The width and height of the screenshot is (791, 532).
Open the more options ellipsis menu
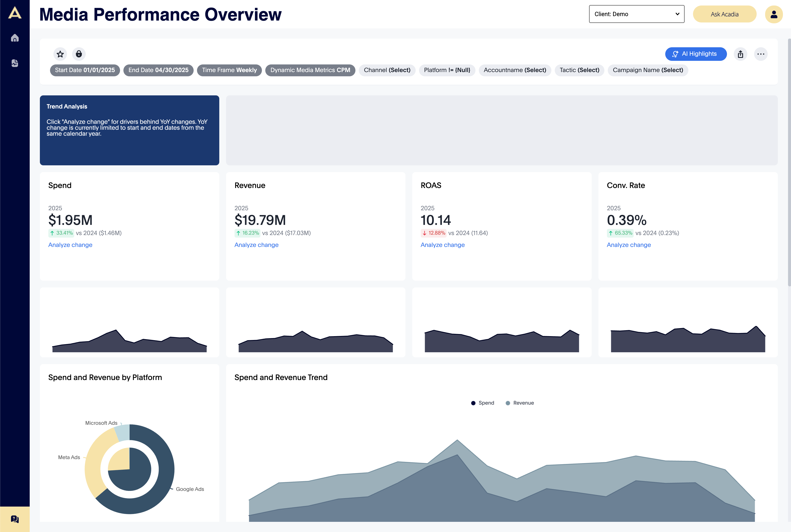(761, 54)
